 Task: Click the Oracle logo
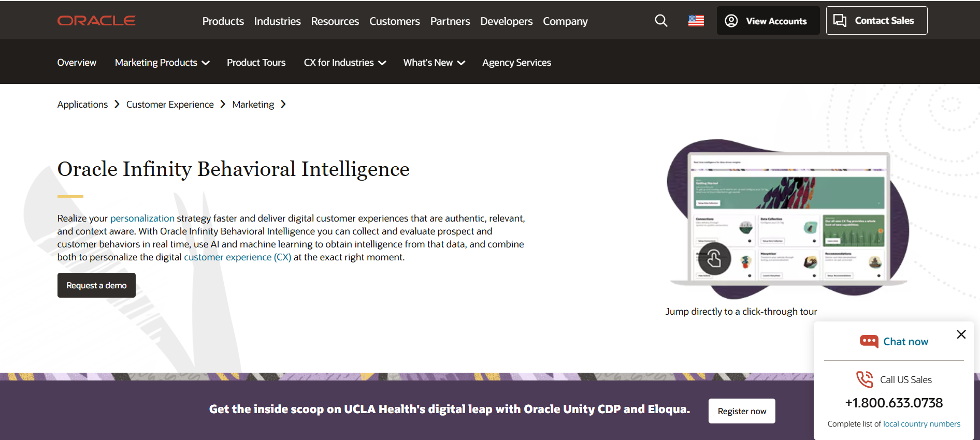[96, 21]
